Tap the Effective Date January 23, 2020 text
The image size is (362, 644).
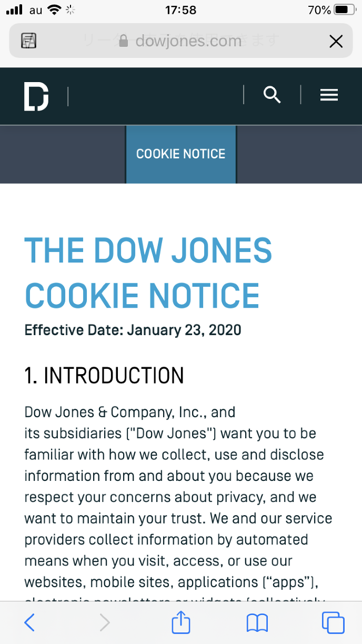(x=133, y=330)
